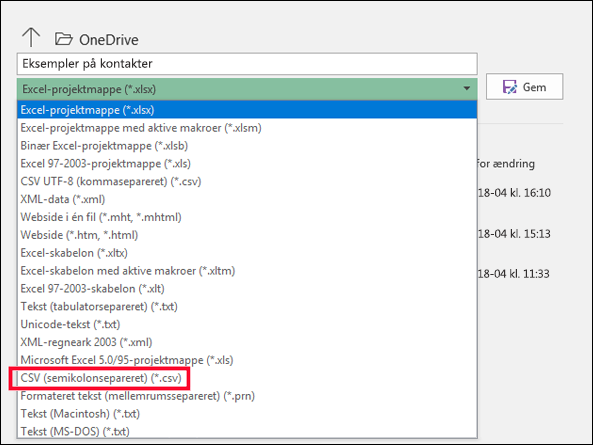Select Unicode-tekst (*.txt) format
593x445 pixels.
click(247, 324)
